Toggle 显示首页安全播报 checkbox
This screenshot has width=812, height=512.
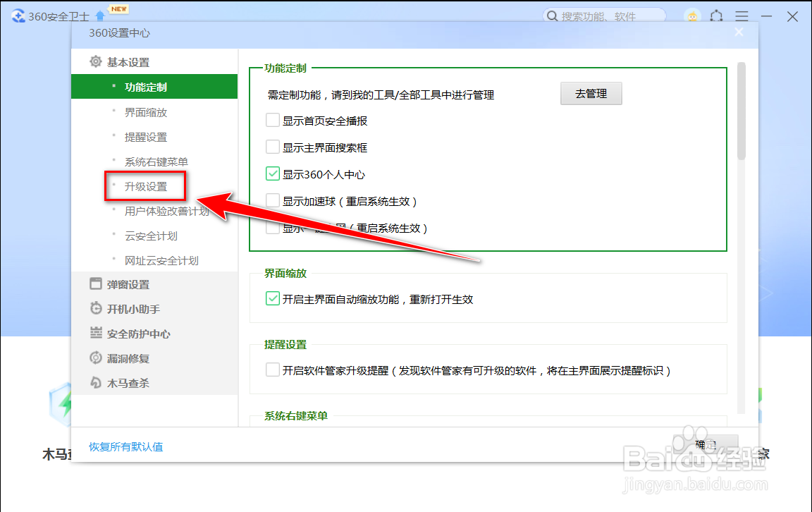tap(272, 120)
